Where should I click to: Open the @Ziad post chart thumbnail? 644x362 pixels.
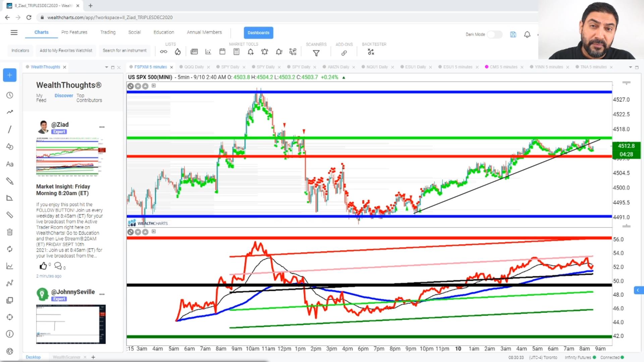[x=71, y=157]
